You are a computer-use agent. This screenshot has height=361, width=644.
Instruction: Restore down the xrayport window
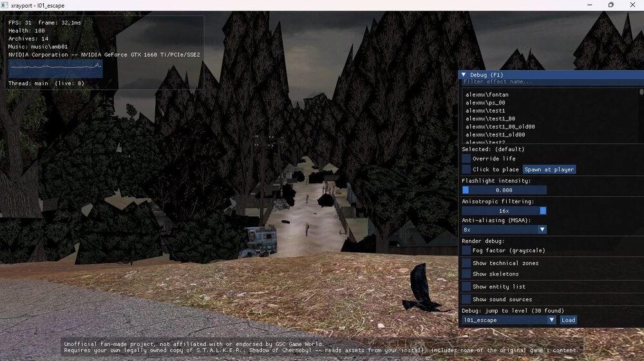(x=611, y=5)
